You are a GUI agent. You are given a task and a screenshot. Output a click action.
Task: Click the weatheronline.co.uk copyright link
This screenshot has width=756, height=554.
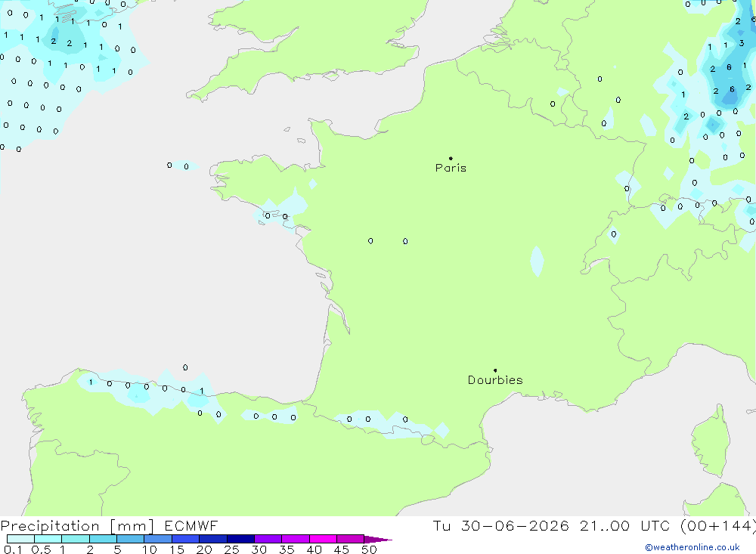click(x=692, y=547)
